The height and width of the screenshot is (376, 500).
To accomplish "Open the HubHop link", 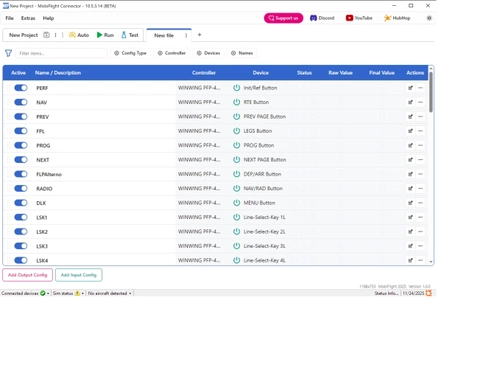I will [x=397, y=18].
